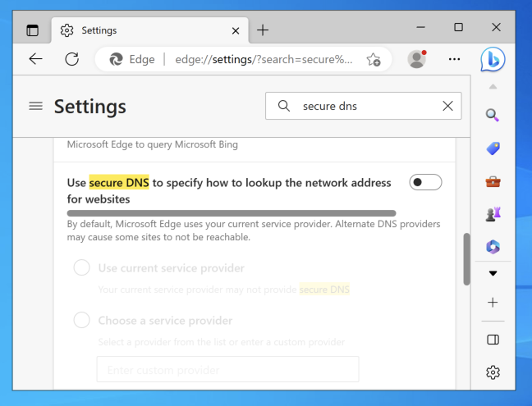Screen dimensions: 532x406
Task: Expand more sidebar apps with down arrow
Action: click(x=493, y=273)
